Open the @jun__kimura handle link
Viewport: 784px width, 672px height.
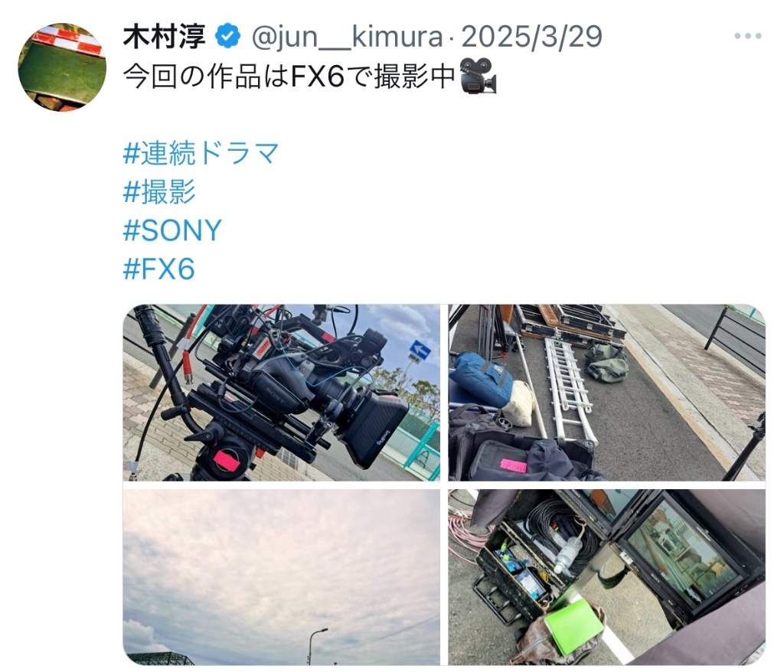[x=348, y=37]
